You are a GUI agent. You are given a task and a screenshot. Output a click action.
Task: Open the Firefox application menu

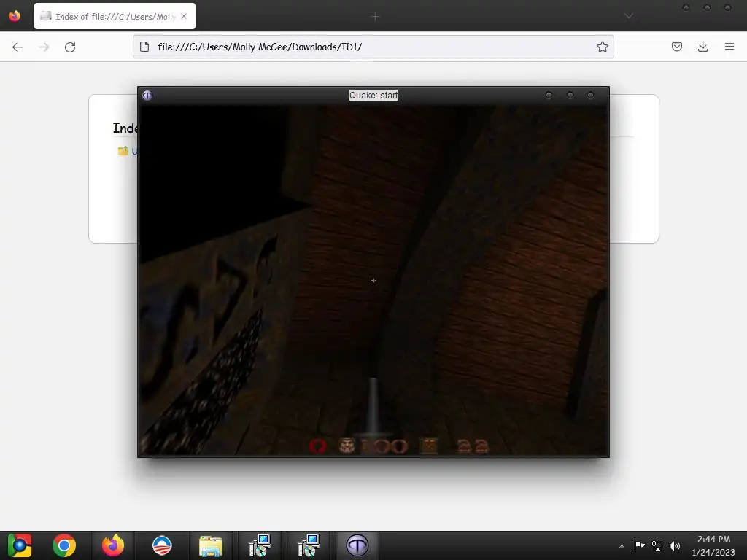[729, 47]
